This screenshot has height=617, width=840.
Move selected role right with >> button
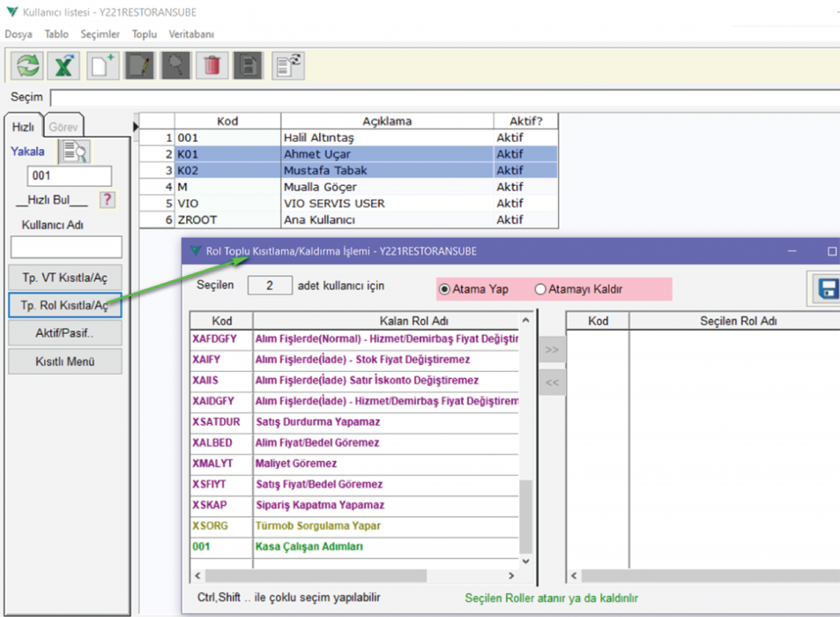tap(552, 350)
